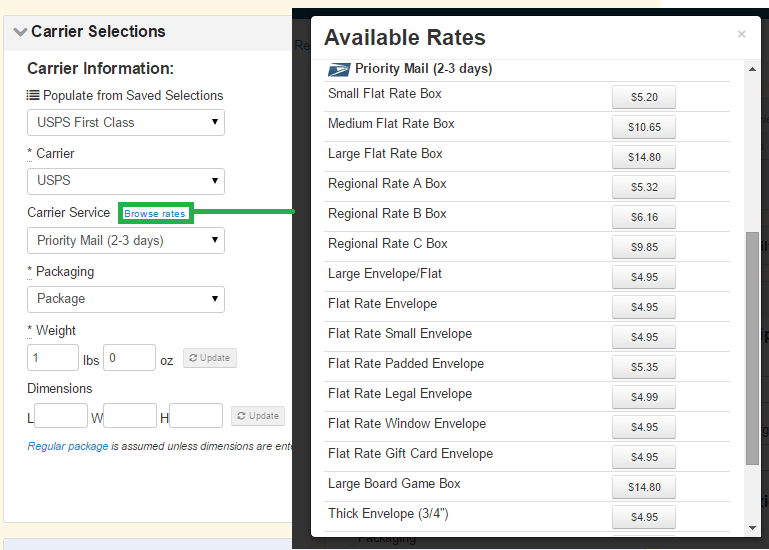
Task: Click the Browse rates link
Action: (155, 214)
